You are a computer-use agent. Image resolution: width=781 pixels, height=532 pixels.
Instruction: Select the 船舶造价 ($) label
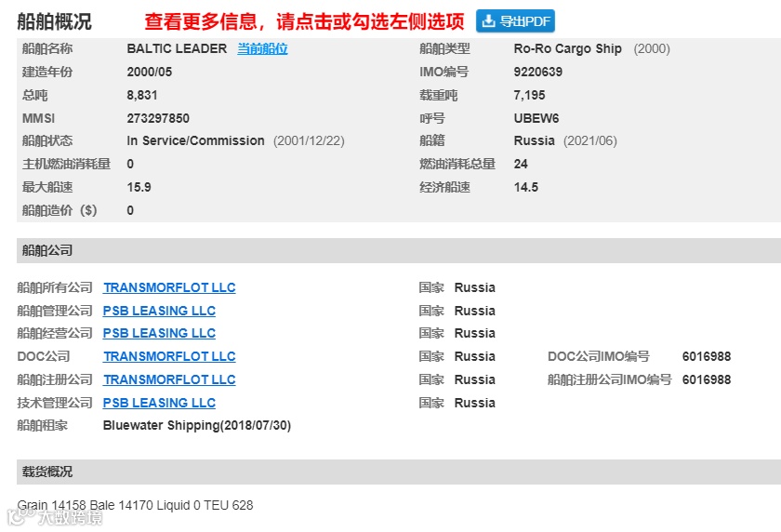[60, 210]
